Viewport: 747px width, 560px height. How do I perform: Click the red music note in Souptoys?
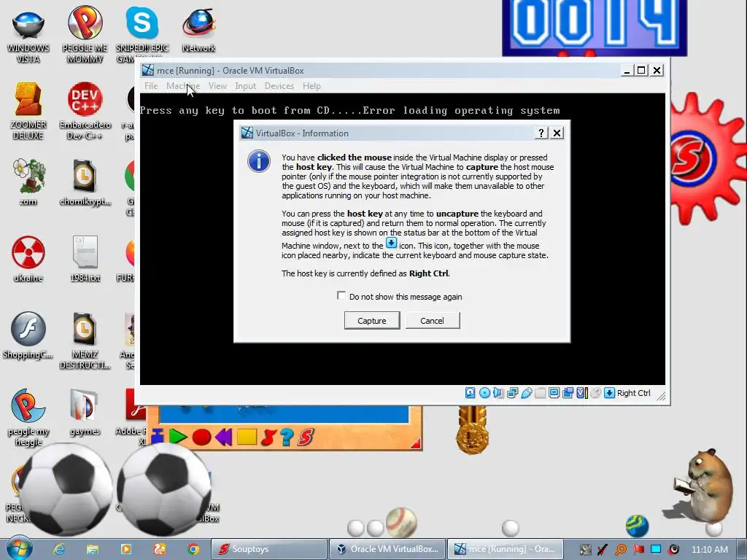tap(268, 437)
